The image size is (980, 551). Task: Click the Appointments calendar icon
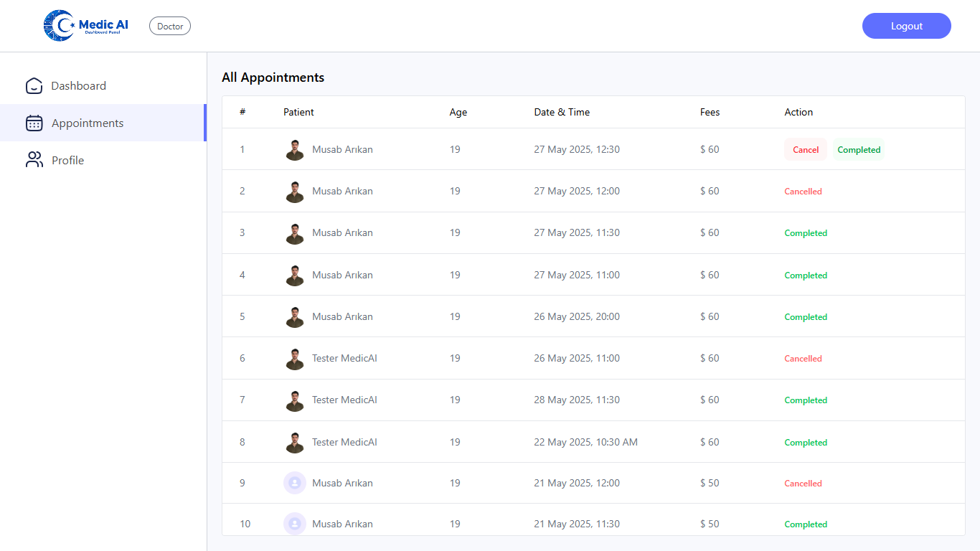[x=34, y=123]
